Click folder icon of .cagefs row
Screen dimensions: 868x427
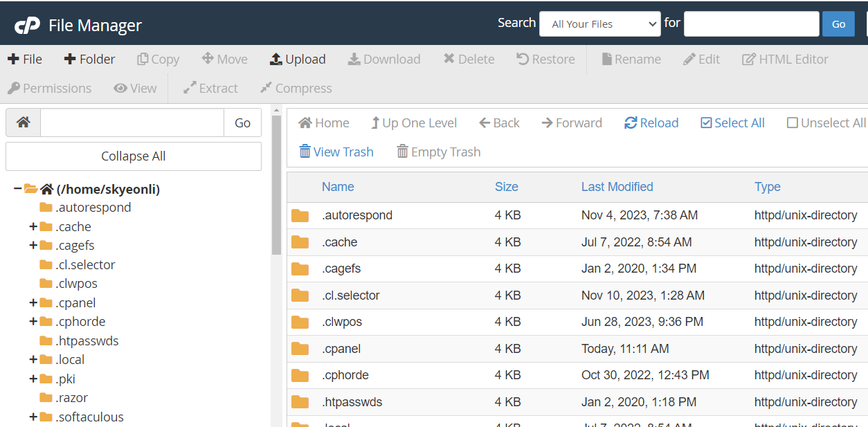(300, 269)
